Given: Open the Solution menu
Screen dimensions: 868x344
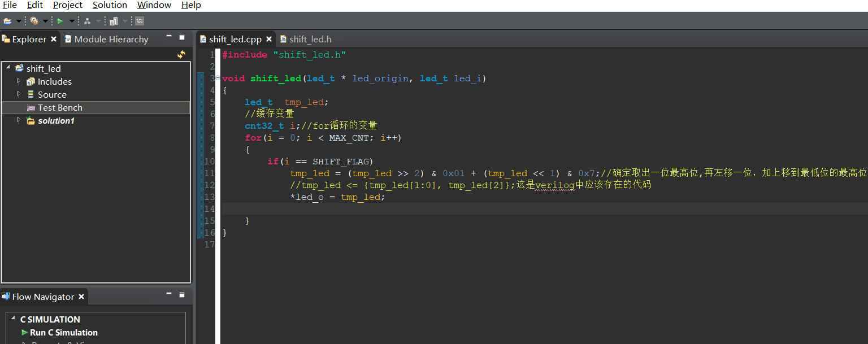Looking at the screenshot, I should click(110, 5).
